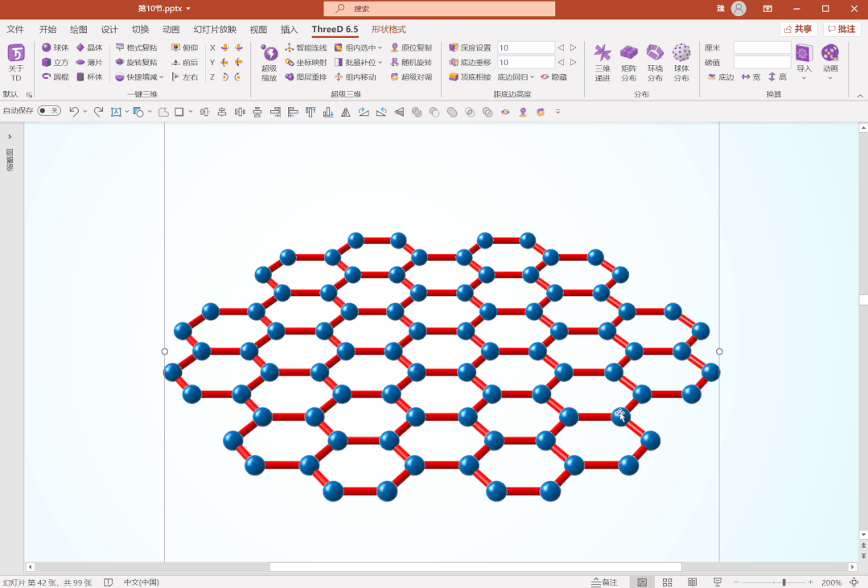Viewport: 868px width, 588px height.
Task: Click the 三维递进 3D progression icon
Action: click(603, 62)
